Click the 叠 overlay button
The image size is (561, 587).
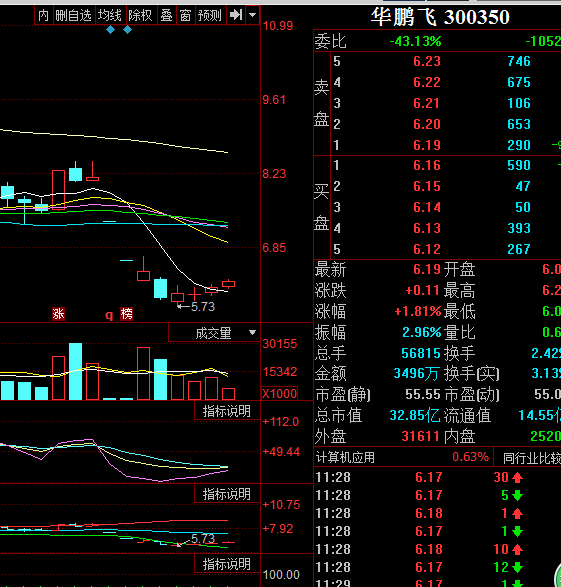tap(167, 16)
